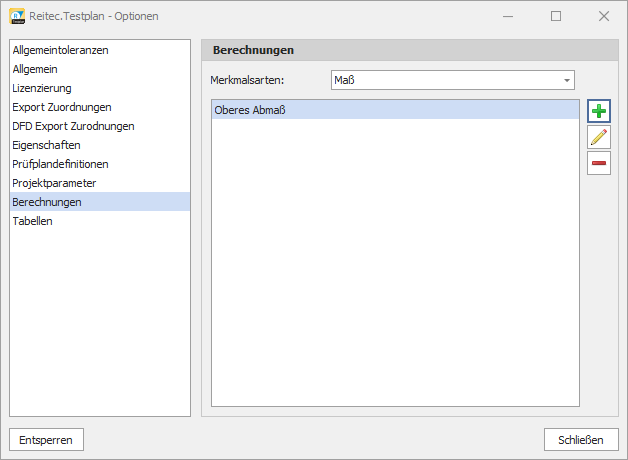Image resolution: width=628 pixels, height=460 pixels.
Task: Click the Maß combo box field
Action: point(453,80)
